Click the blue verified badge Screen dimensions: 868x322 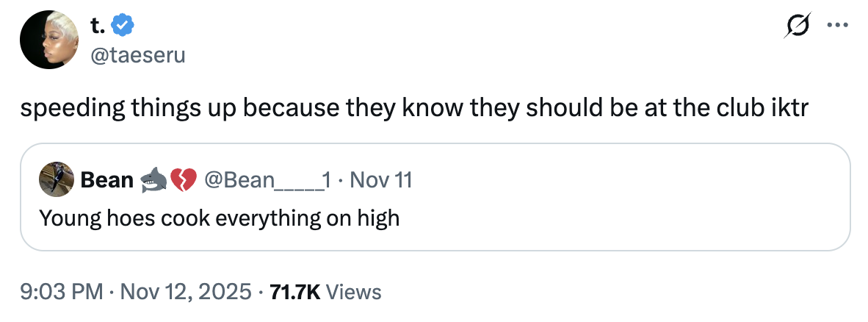pyautogui.click(x=123, y=26)
